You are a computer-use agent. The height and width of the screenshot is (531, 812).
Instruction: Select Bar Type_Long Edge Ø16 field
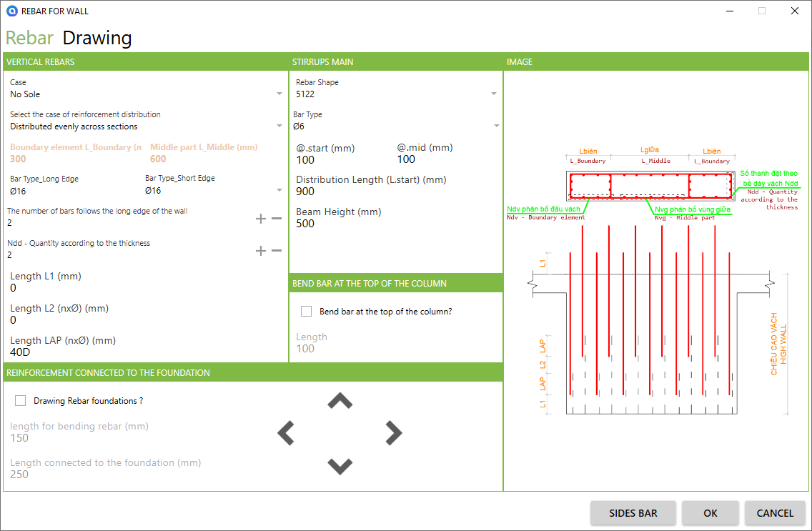[x=74, y=191]
